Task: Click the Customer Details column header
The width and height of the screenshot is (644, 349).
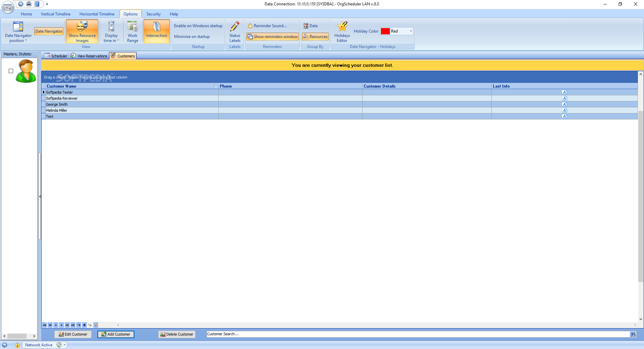Action: 427,86
